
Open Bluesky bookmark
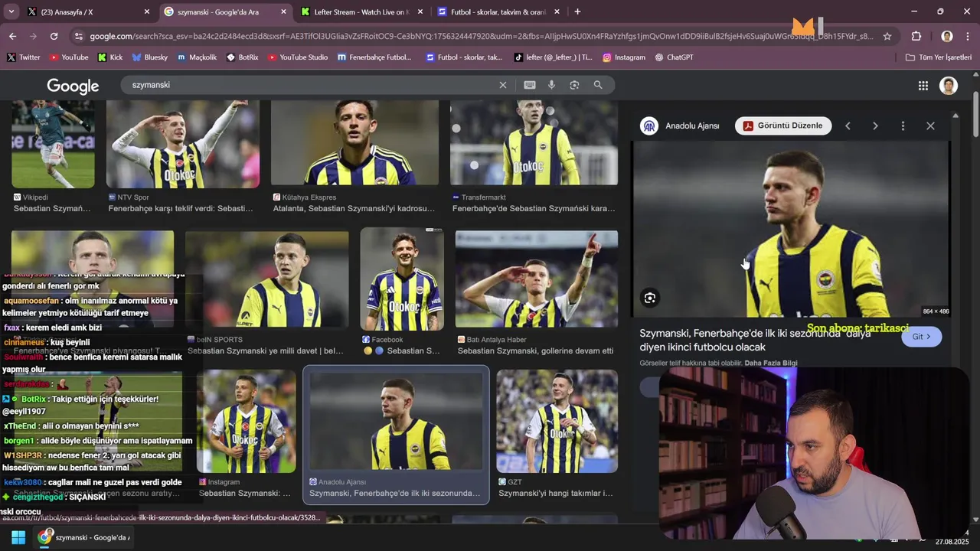[149, 57]
